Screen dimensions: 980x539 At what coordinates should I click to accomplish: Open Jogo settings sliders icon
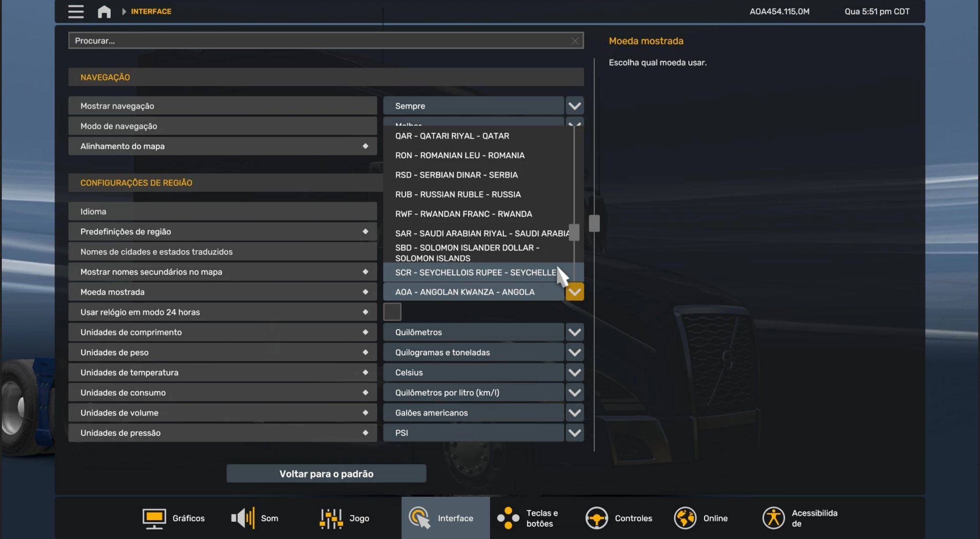pos(331,518)
